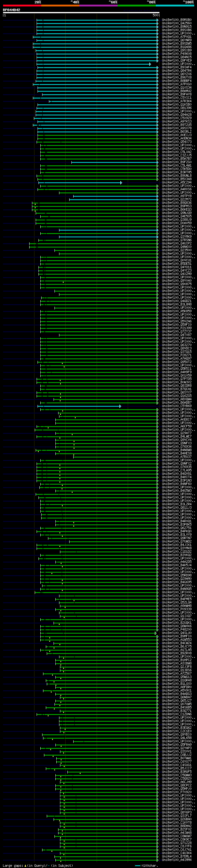Click the query name BP044042
Screen dimensions: 197x868
coord(11,10)
